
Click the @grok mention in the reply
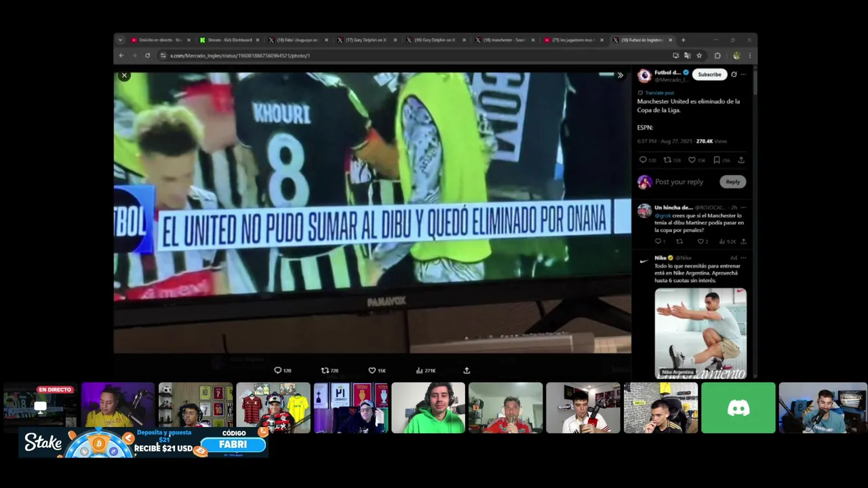[x=663, y=216]
